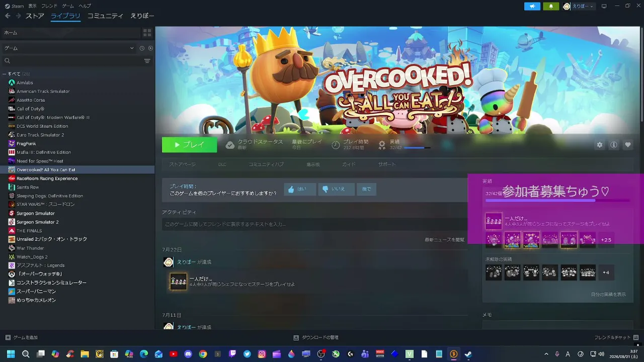Click the download icon beside ダウンロードの管理

point(296,337)
